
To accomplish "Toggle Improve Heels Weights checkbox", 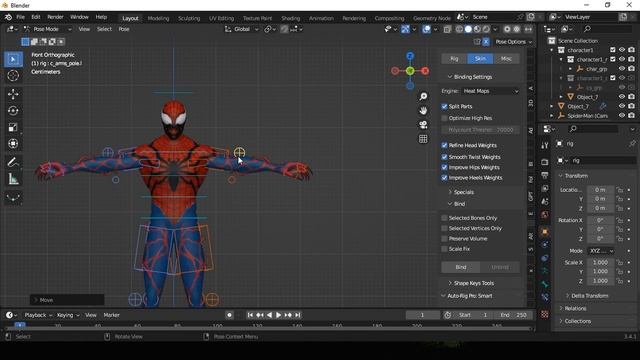I will click(444, 178).
